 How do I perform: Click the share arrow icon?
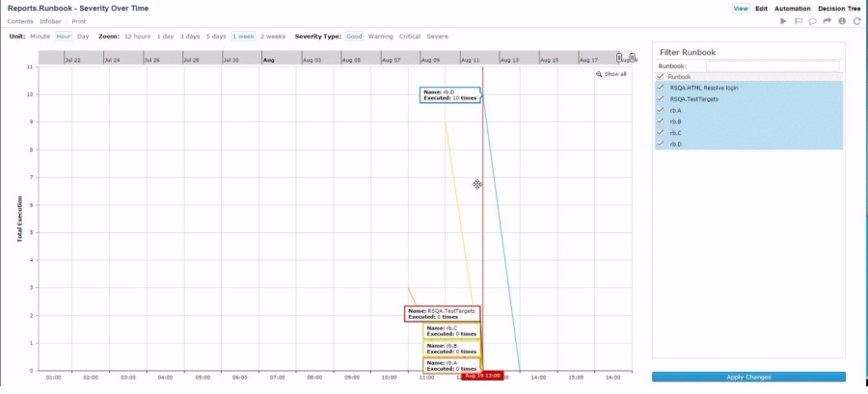(x=827, y=21)
